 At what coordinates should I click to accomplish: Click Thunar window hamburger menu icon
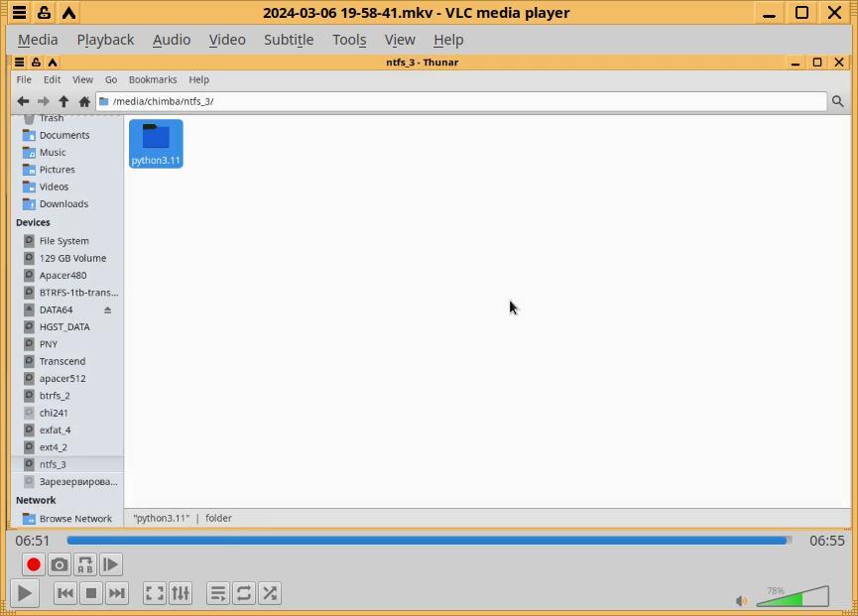pyautogui.click(x=19, y=62)
